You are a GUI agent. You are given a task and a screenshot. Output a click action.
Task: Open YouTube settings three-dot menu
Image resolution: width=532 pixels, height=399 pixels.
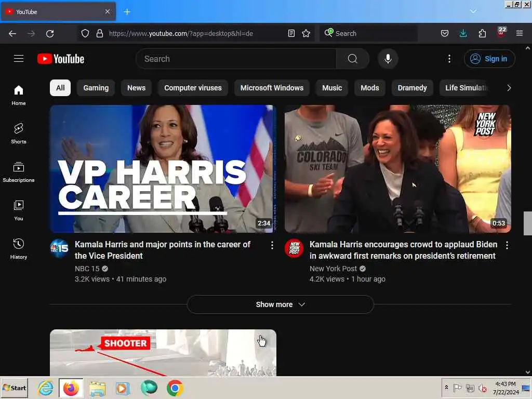pos(449,59)
